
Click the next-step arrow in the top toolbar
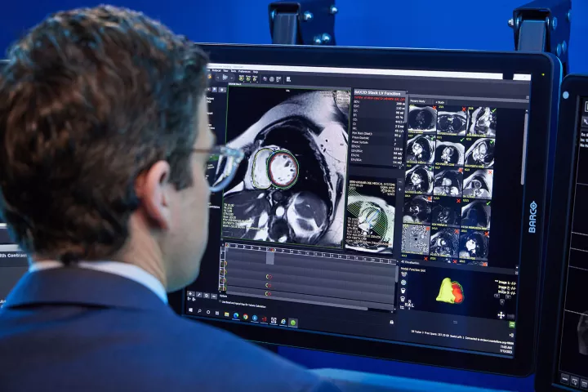pos(232,78)
